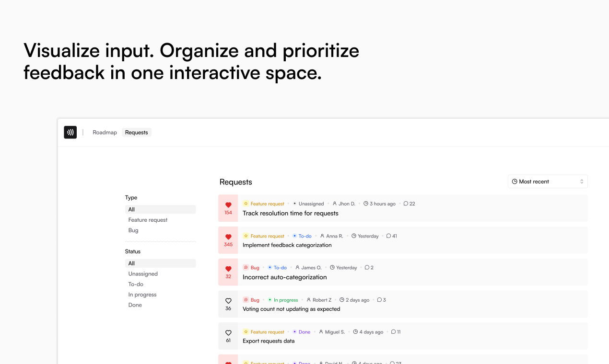609x364 pixels.
Task: Click the Status filter heading
Action: tap(133, 251)
